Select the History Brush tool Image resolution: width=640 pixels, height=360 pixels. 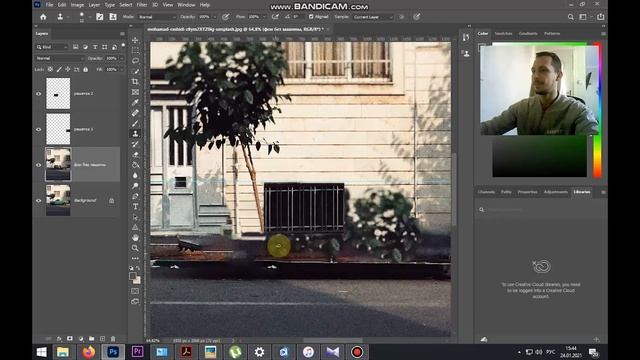coord(135,144)
